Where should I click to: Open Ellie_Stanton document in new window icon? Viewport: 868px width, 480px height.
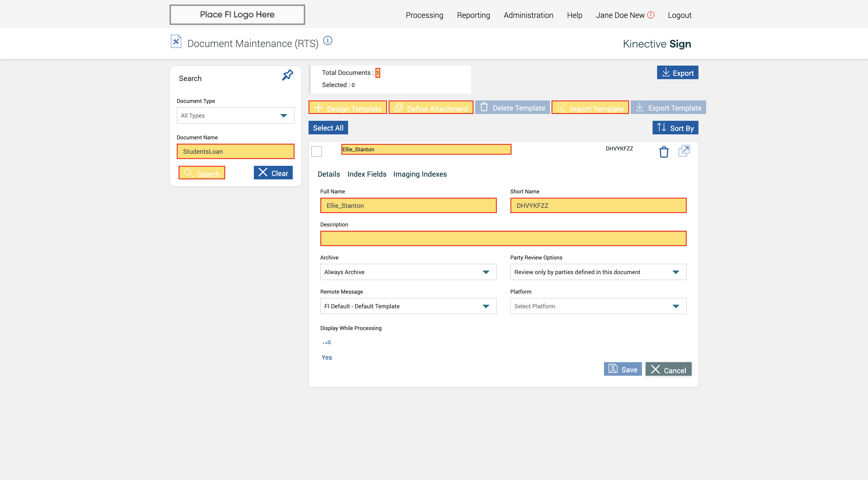tap(684, 151)
